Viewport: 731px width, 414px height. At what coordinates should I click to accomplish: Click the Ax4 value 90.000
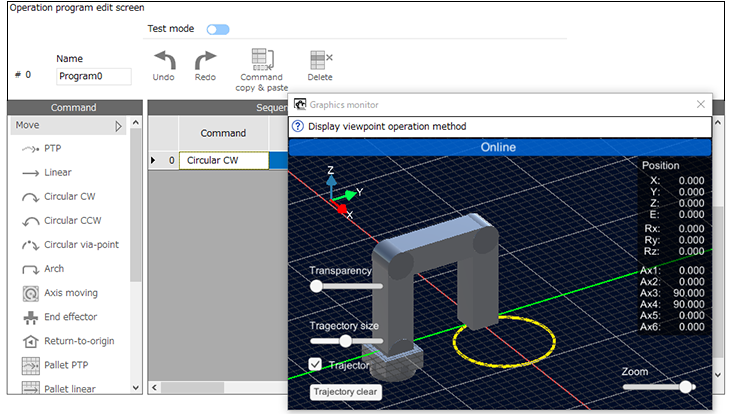(x=689, y=304)
